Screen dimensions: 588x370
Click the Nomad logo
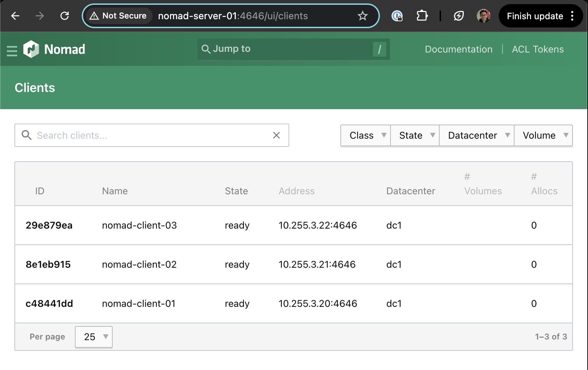(32, 49)
